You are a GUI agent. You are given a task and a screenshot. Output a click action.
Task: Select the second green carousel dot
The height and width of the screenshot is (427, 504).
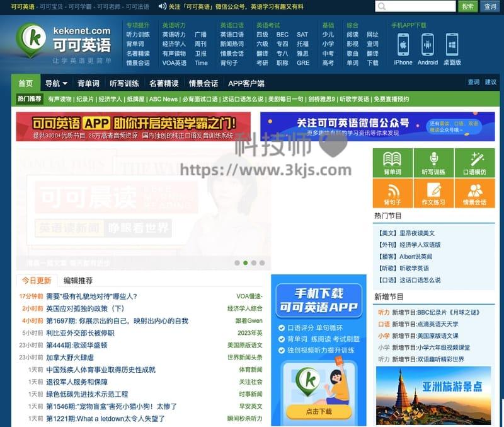(x=246, y=263)
